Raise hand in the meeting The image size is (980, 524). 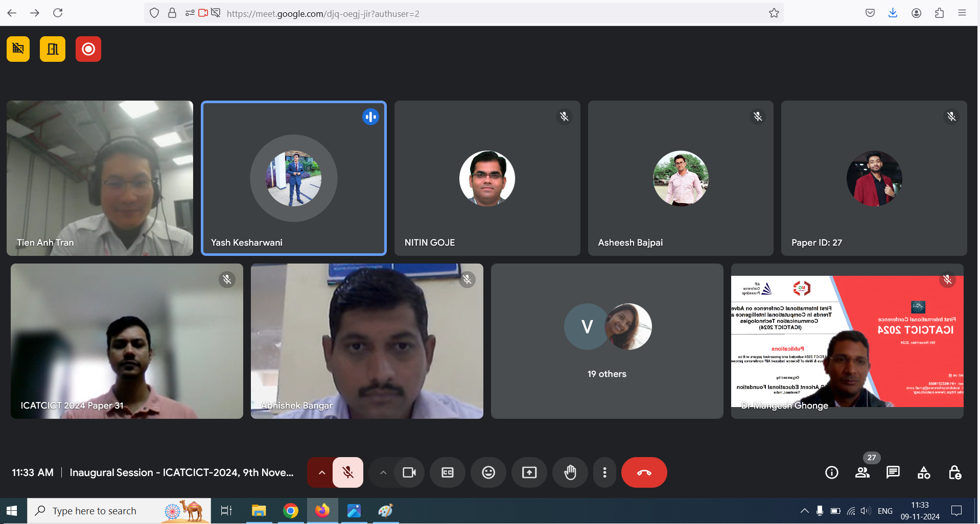570,472
